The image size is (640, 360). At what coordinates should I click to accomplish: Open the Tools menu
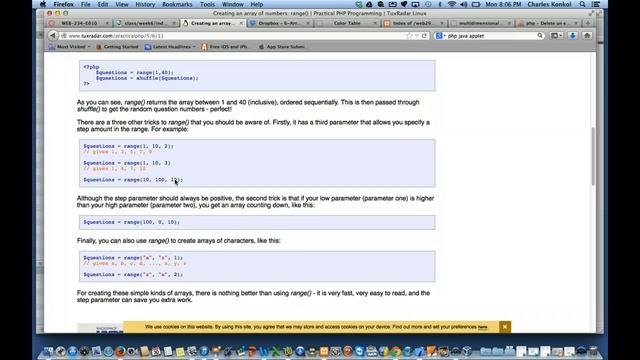207,4
